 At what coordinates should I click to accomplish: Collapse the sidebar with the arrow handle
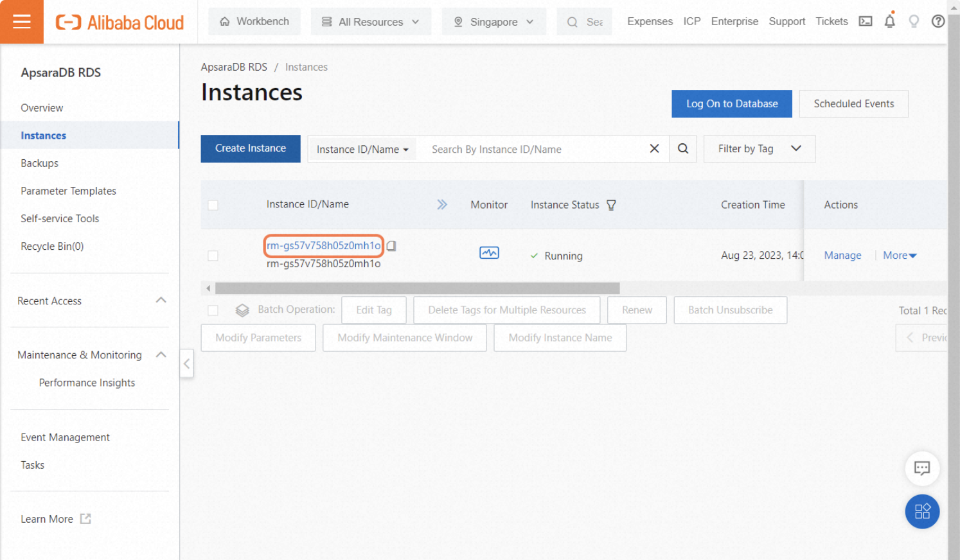tap(186, 363)
